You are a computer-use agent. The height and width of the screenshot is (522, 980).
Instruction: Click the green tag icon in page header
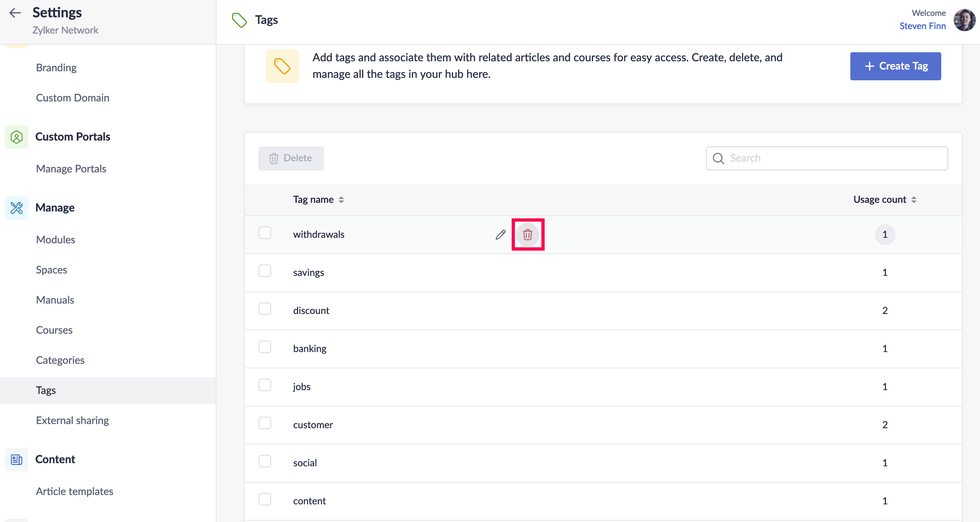tap(239, 20)
